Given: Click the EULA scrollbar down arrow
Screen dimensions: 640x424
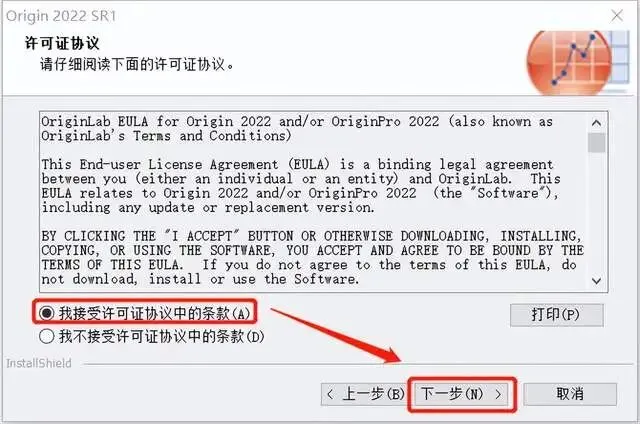Looking at the screenshot, I should [x=596, y=281].
